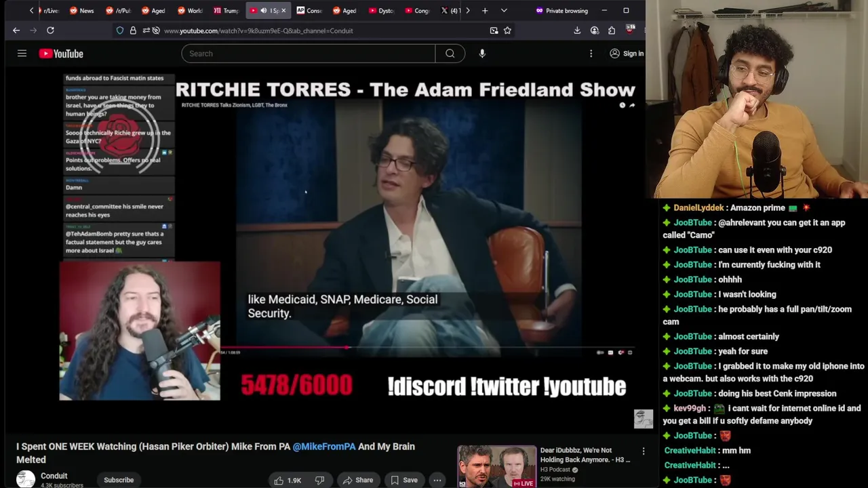868x488 pixels.
Task: Open YouTube settings three-dot menu
Action: [x=591, y=54]
